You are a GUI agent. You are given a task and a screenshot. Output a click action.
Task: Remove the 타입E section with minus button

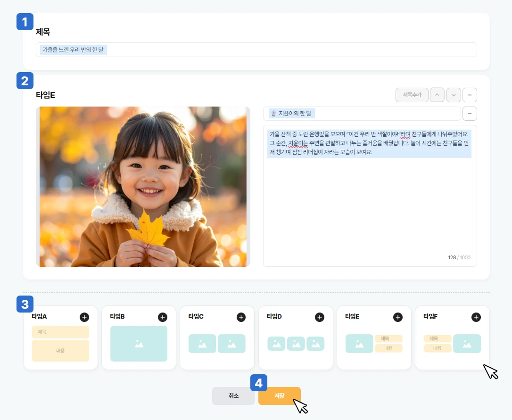pos(470,95)
